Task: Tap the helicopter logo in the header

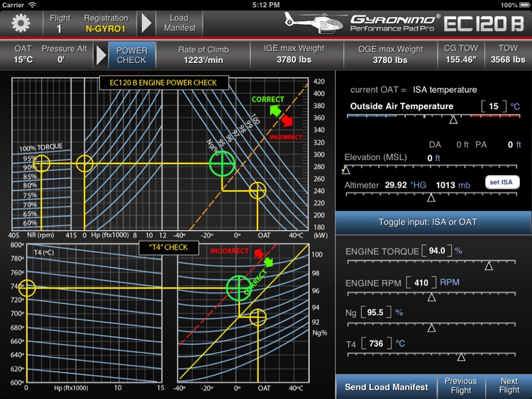Action: pyautogui.click(x=314, y=23)
